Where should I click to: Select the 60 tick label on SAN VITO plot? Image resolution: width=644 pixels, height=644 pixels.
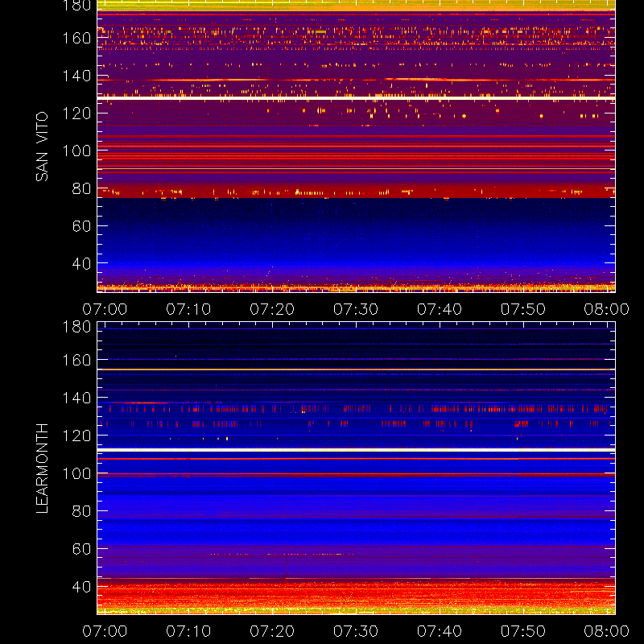81,226
